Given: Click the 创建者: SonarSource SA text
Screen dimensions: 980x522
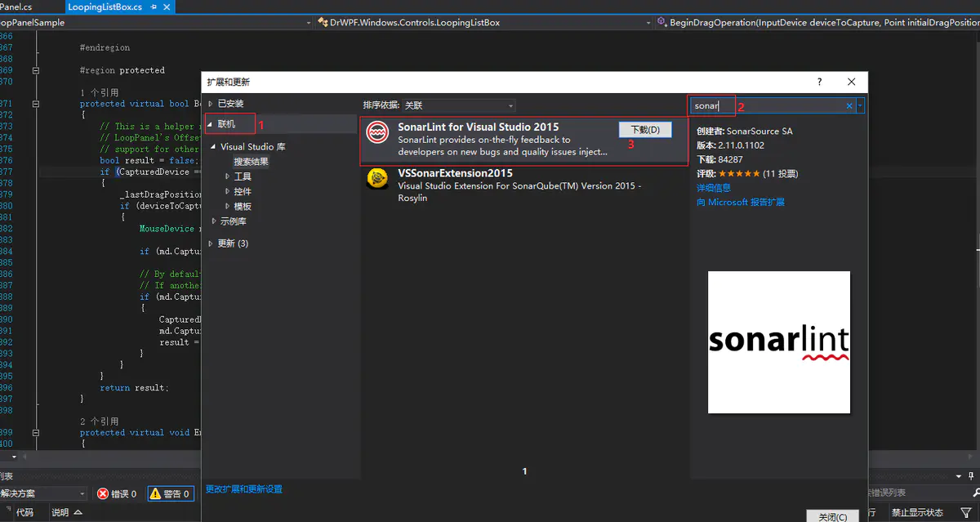Looking at the screenshot, I should point(745,132).
